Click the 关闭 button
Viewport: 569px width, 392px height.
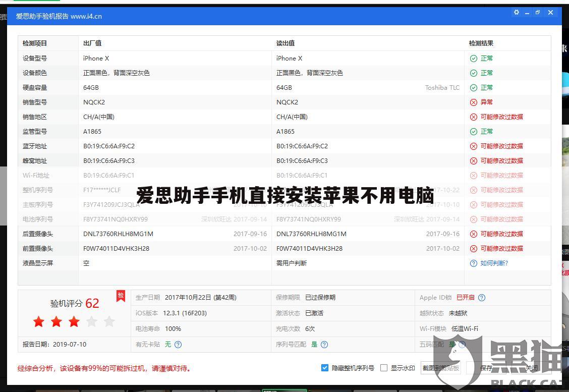pos(532,368)
